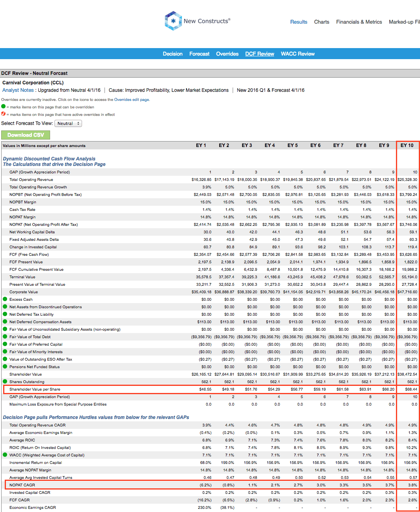
Task: Click the Shareholder Value per Share row label
Action: tap(35, 389)
